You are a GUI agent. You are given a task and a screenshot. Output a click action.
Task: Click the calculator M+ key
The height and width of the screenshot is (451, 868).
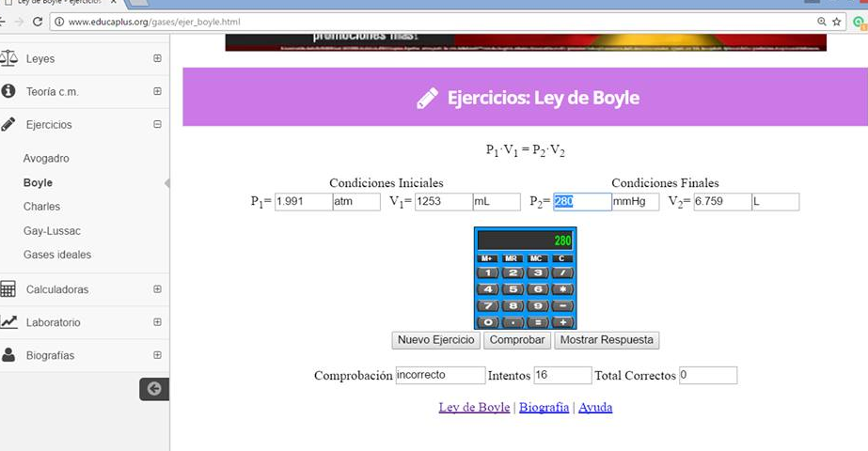click(x=486, y=258)
